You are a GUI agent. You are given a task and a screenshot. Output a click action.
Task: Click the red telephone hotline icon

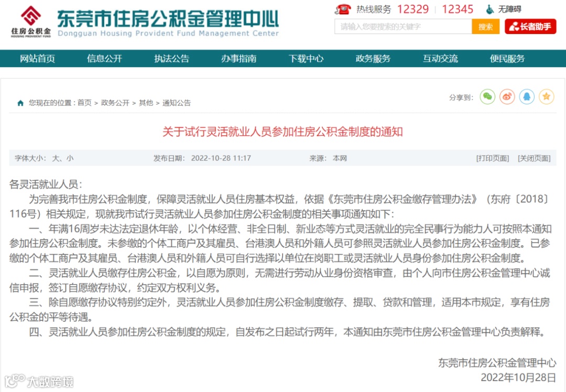[343, 9]
